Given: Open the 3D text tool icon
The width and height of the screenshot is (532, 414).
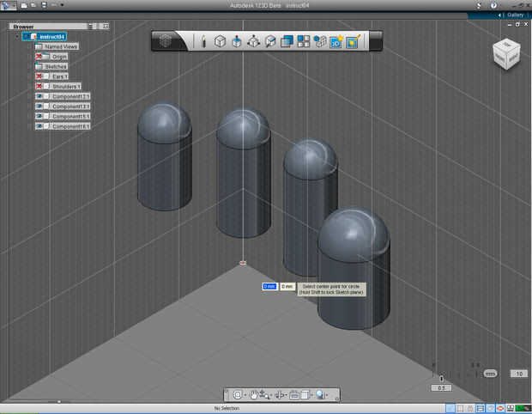Looking at the screenshot, I should (x=336, y=41).
